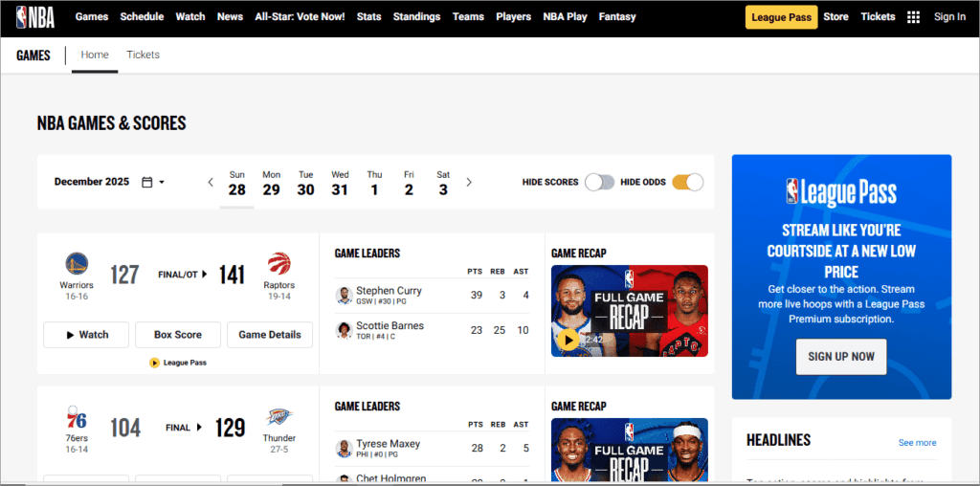Select Tue 30 in date strip

[x=305, y=183]
